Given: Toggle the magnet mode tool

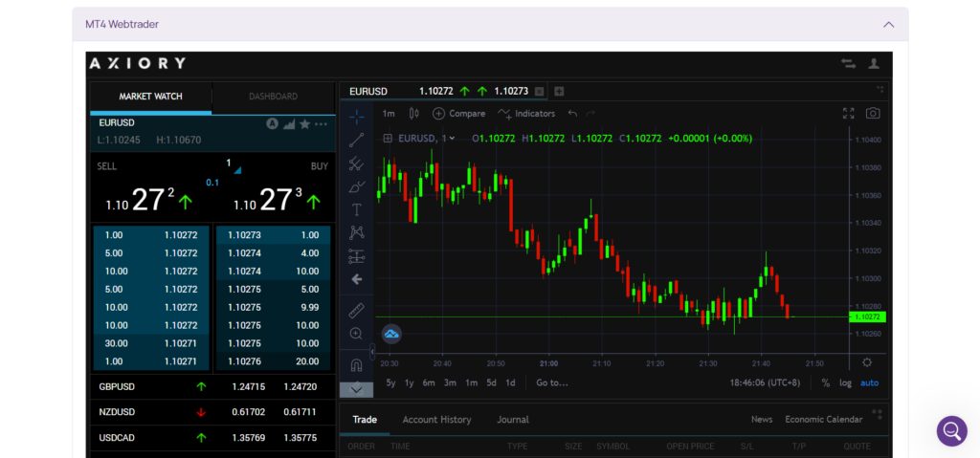Looking at the screenshot, I should coord(357,364).
